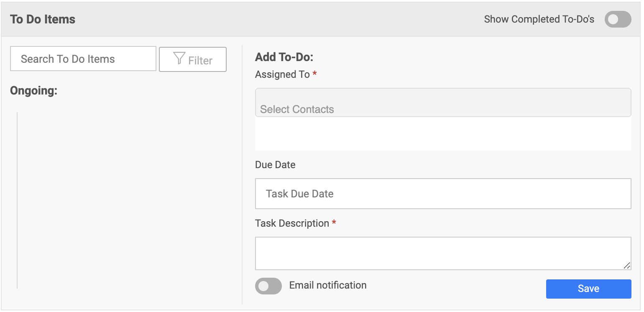Click the Due Date label
The width and height of the screenshot is (644, 312).
click(x=275, y=165)
